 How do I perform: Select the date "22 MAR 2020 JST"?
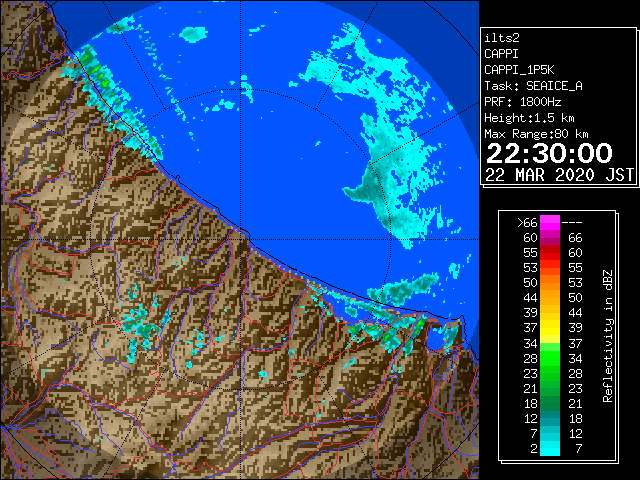(559, 175)
